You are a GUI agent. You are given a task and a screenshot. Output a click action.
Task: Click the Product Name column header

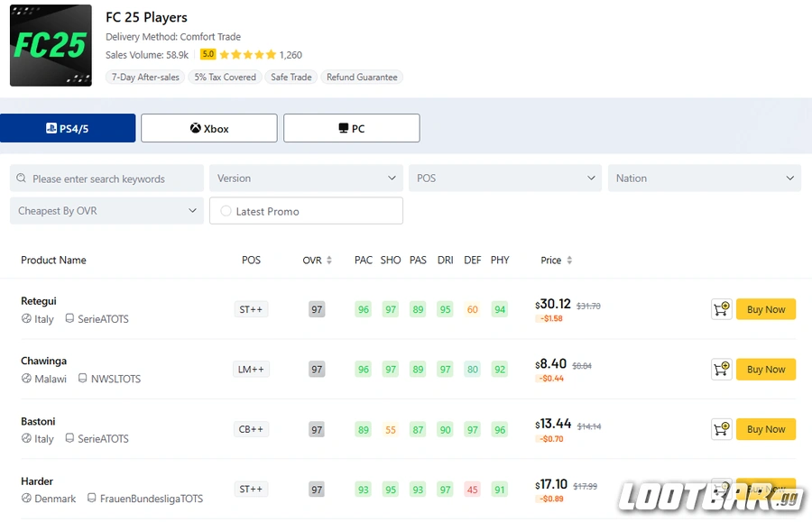point(53,261)
